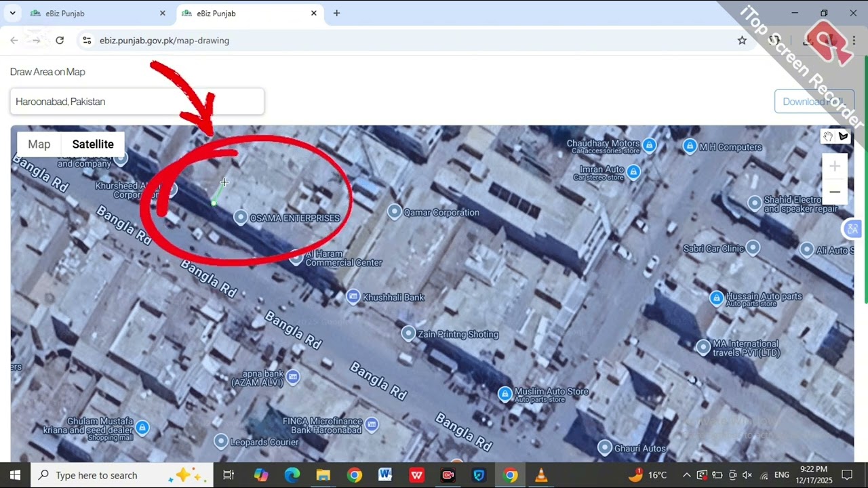This screenshot has height=488, width=868.
Task: Select the active second eBiz Punjab tab
Action: (x=248, y=14)
